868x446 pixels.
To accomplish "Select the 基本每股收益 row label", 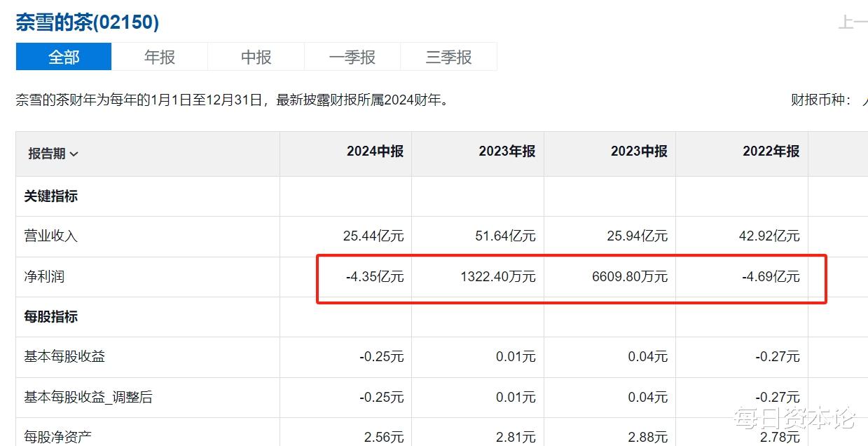I will click(64, 357).
